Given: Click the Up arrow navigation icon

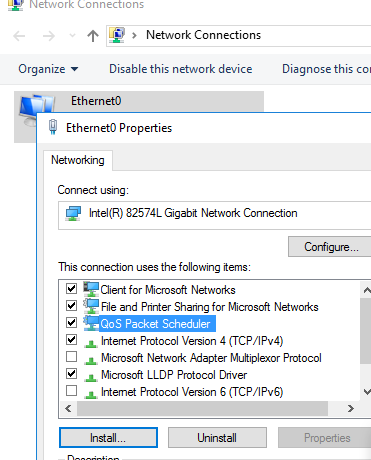Looking at the screenshot, I should 93,36.
